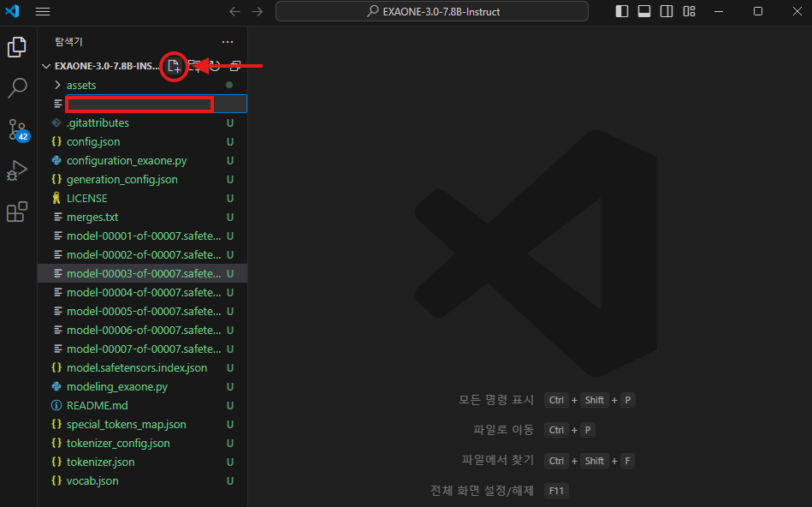The image size is (812, 507).
Task: Collapse all folders in explorer
Action: (235, 66)
